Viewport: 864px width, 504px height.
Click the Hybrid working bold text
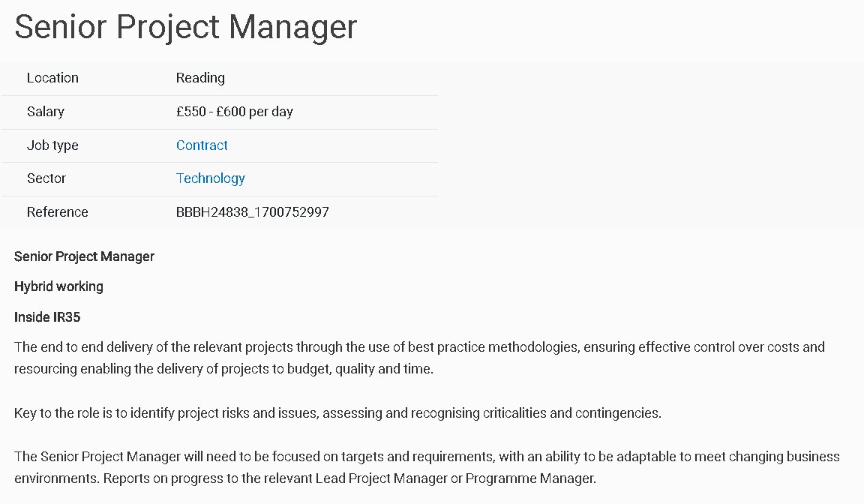tap(59, 286)
